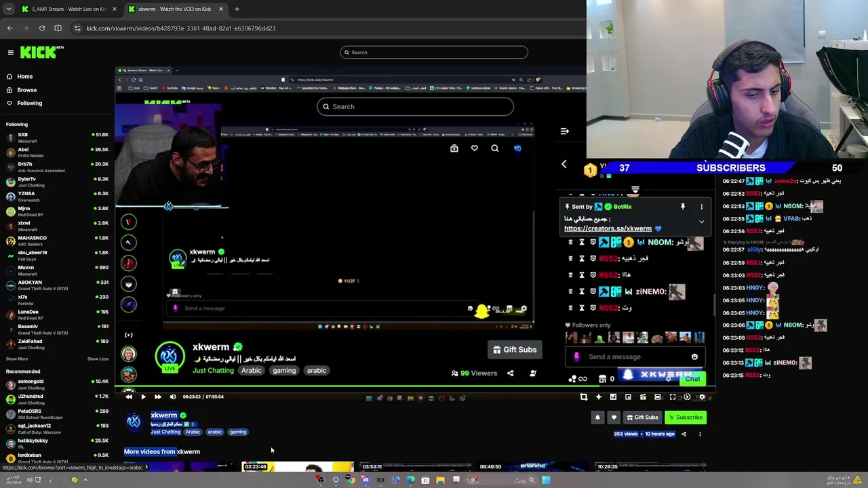Click Gift Subs below the player
Viewport: 868px width, 488px height.
[x=642, y=418]
